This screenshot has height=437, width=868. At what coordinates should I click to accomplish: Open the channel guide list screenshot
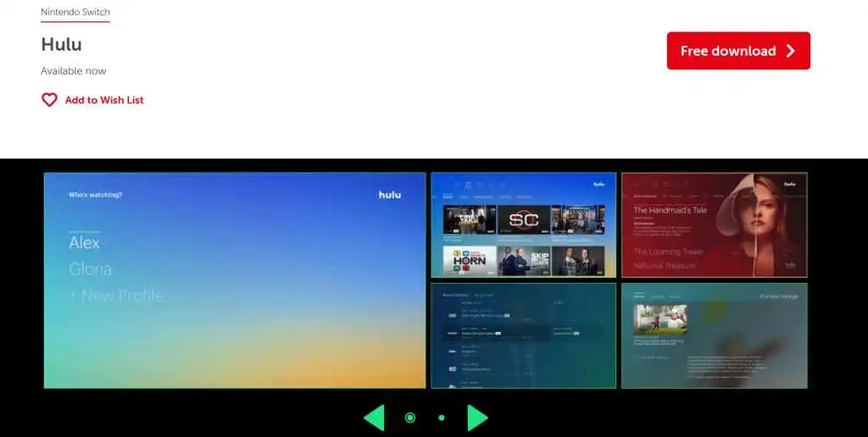[x=524, y=335]
